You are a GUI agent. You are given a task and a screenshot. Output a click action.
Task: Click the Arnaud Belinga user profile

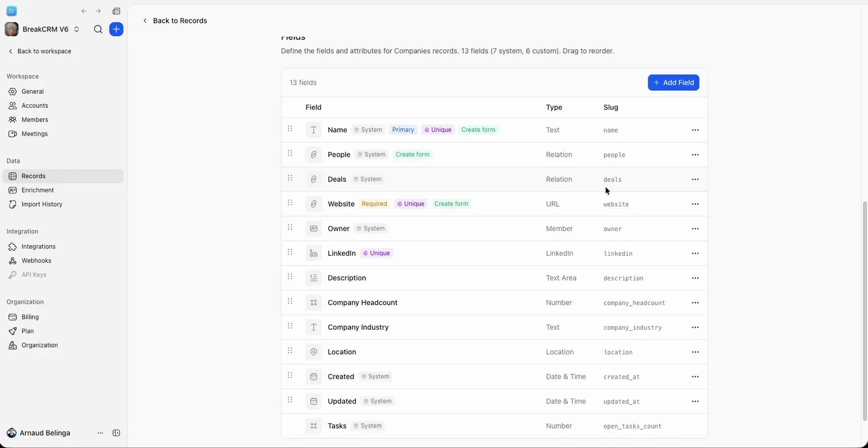(39, 433)
